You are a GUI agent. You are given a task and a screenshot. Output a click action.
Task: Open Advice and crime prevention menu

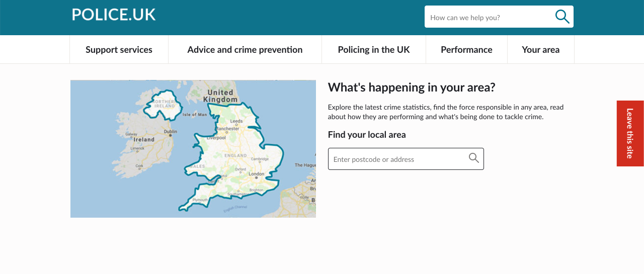coord(245,50)
